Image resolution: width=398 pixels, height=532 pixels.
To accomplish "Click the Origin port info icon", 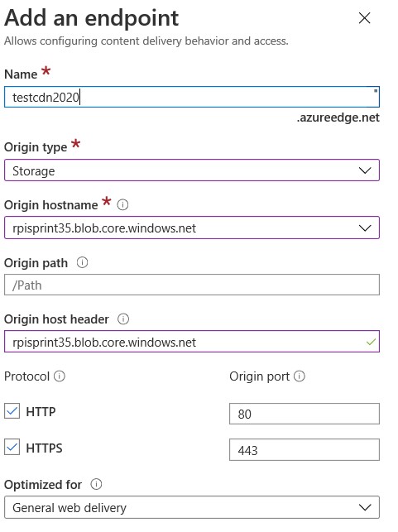I will (300, 376).
